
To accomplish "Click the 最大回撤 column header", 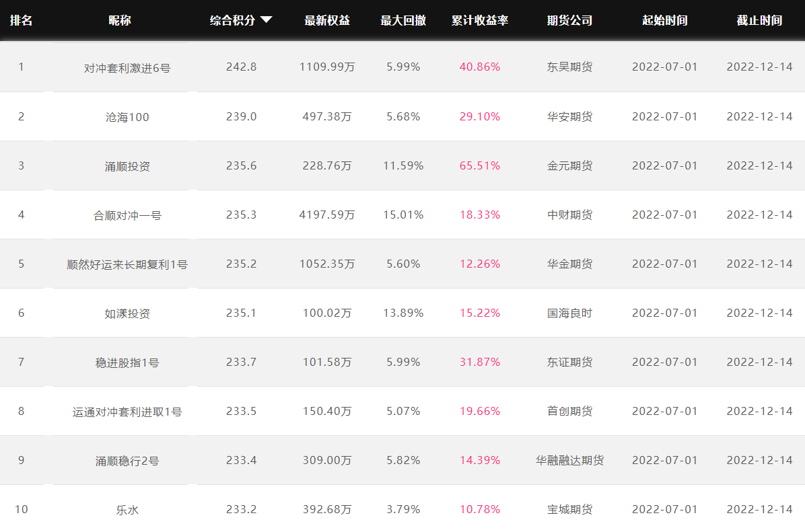I will (x=403, y=21).
